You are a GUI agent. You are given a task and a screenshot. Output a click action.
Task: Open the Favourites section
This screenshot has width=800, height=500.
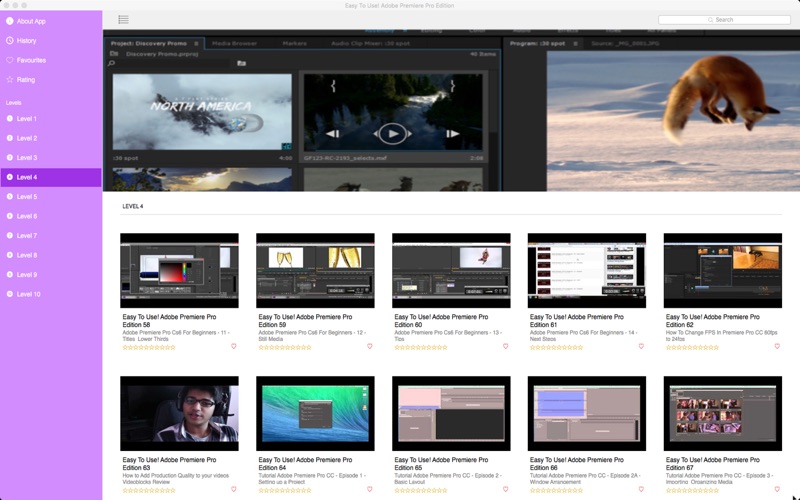click(x=51, y=60)
